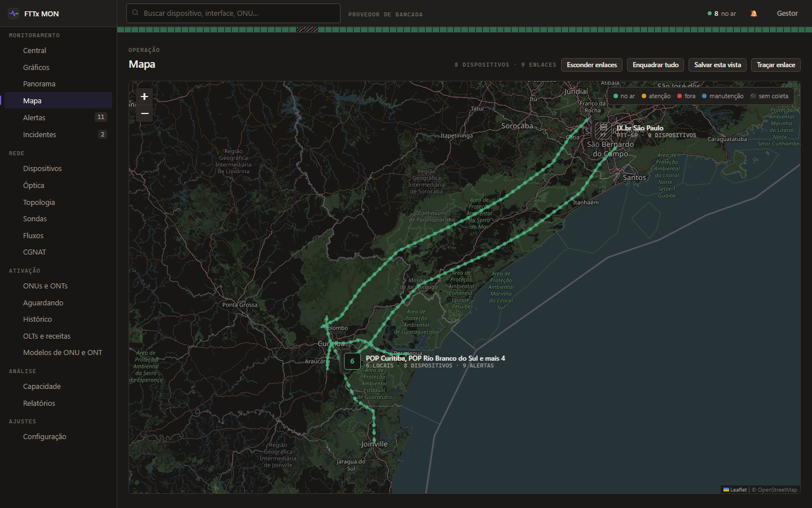Click the FTTx MON pulse logo icon
The width and height of the screenshot is (812, 508).
click(14, 14)
